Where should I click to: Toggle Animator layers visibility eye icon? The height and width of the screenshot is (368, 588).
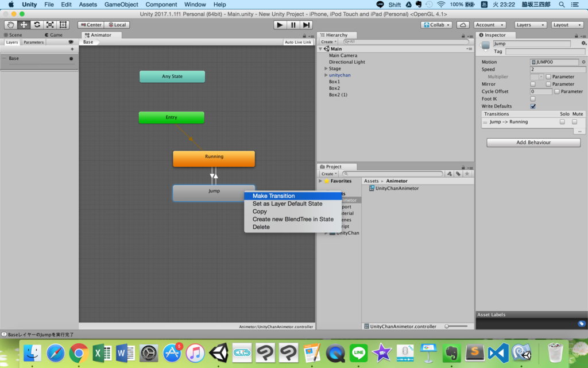(71, 42)
